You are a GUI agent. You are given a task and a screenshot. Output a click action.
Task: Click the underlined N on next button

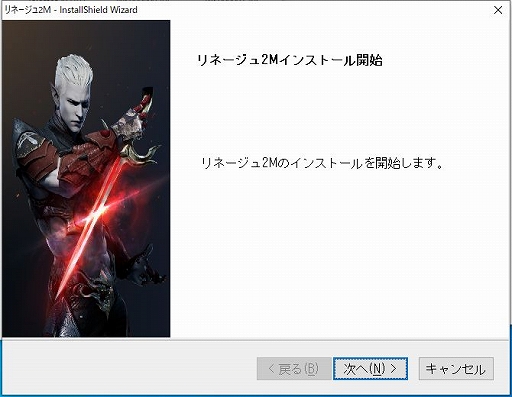click(x=377, y=369)
